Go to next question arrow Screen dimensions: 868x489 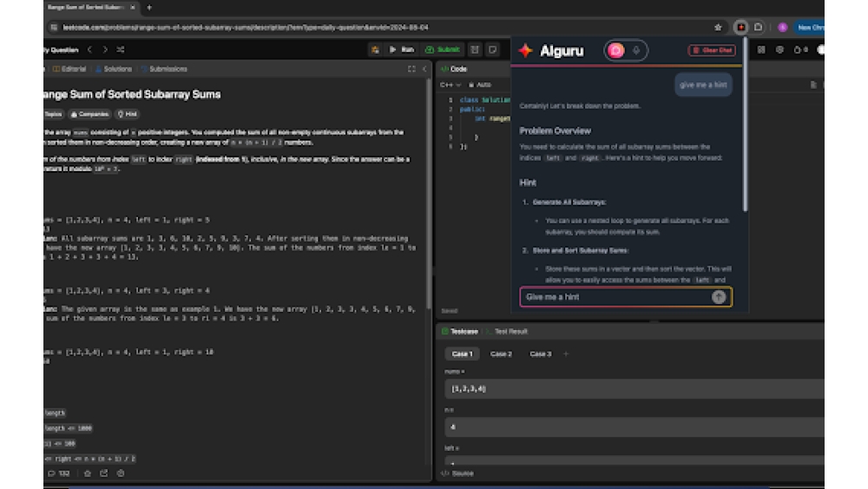click(x=105, y=50)
